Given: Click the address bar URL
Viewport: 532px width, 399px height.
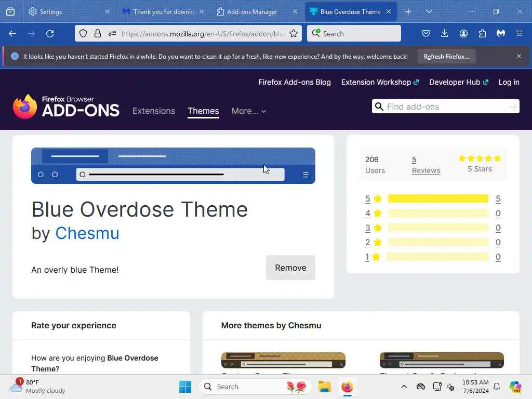Looking at the screenshot, I should (203, 34).
